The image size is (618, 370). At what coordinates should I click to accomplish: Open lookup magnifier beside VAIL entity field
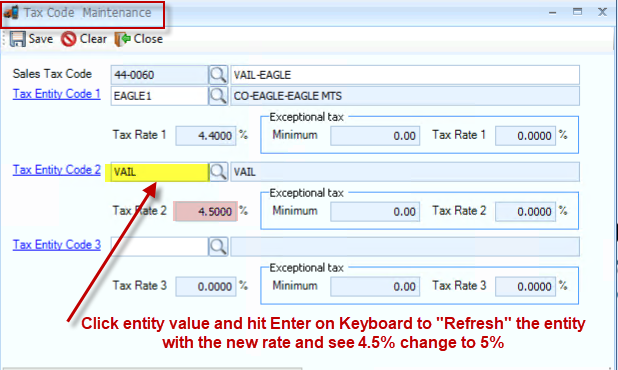pyautogui.click(x=218, y=172)
